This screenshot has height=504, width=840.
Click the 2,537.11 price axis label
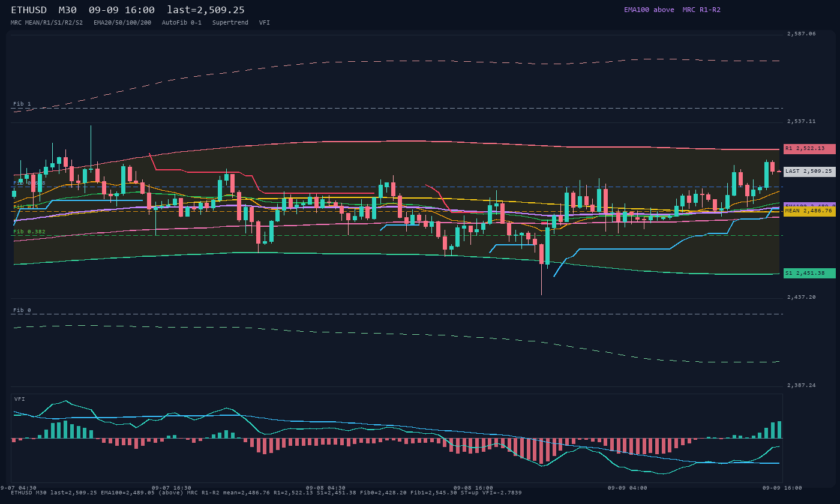[x=802, y=121]
